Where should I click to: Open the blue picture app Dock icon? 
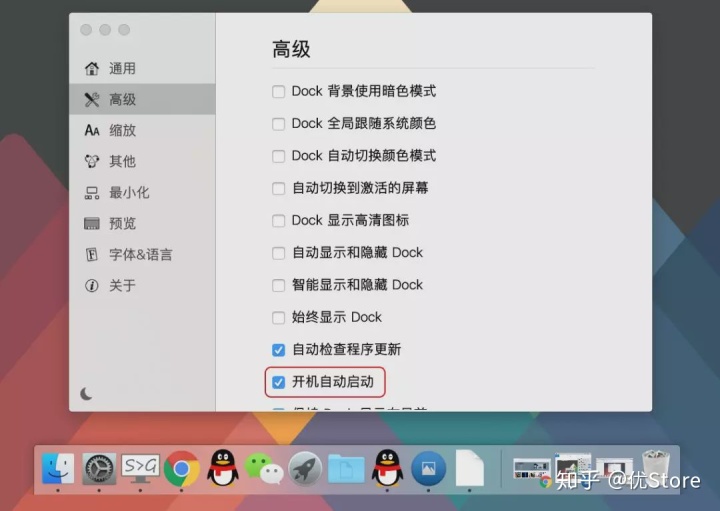[428, 468]
